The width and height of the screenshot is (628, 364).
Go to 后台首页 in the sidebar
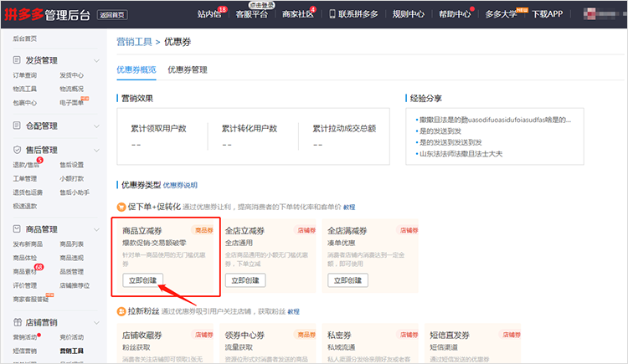tap(25, 38)
